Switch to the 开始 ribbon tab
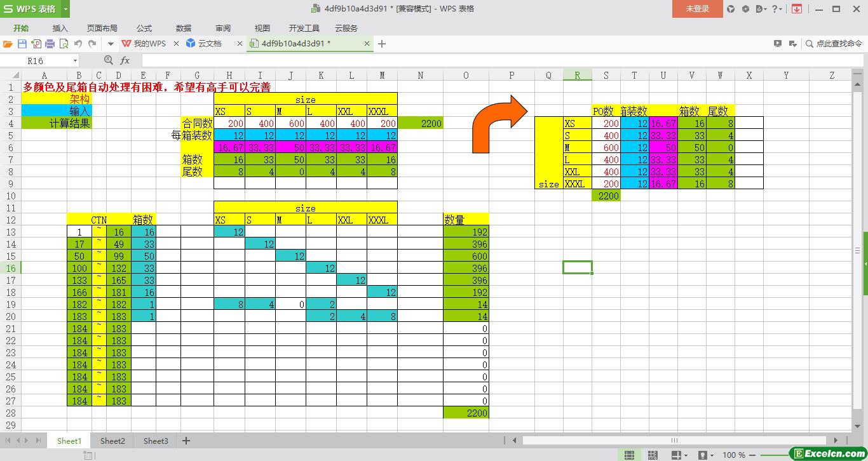The image size is (868, 461). 21,29
